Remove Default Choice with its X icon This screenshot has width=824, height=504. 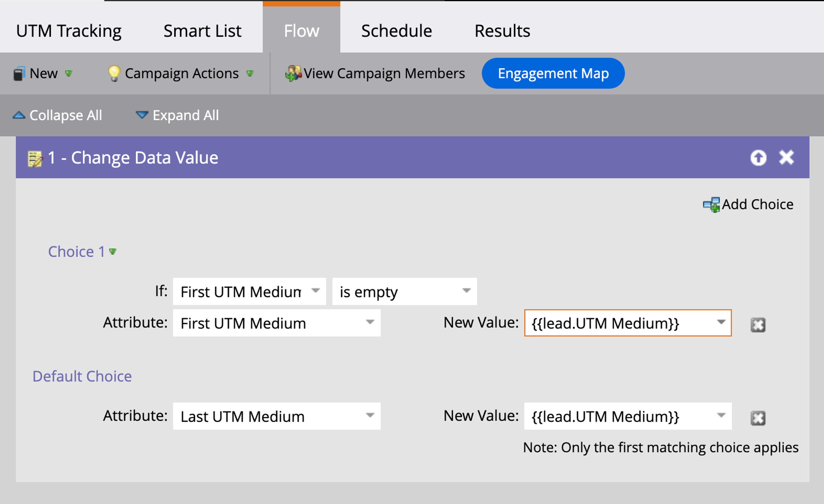758,418
